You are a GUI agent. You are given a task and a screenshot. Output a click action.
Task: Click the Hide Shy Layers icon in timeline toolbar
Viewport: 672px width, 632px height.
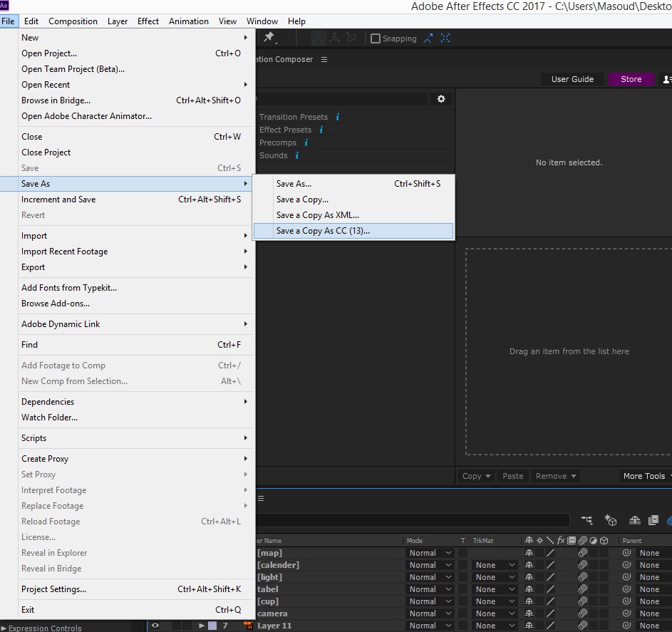[x=635, y=520]
